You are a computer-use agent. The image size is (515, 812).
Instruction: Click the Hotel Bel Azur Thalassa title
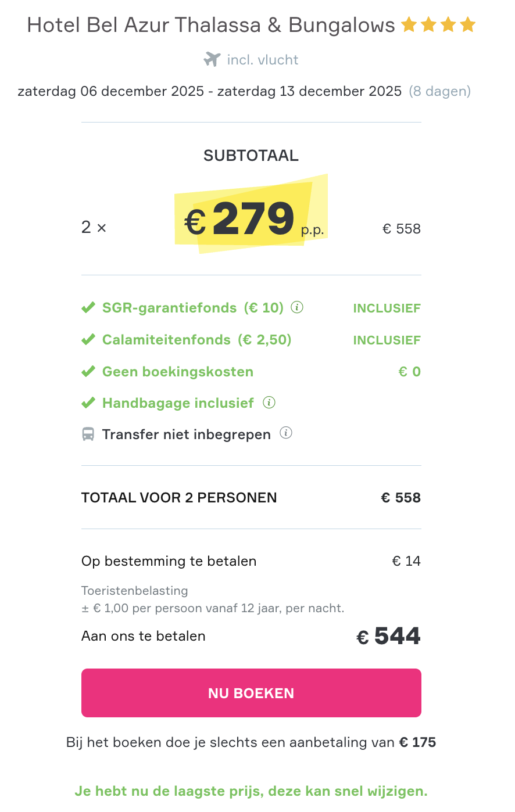(x=211, y=25)
